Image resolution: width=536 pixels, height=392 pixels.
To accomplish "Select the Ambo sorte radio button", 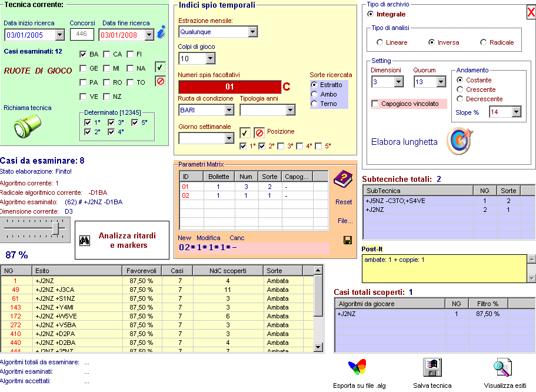I will pos(315,94).
